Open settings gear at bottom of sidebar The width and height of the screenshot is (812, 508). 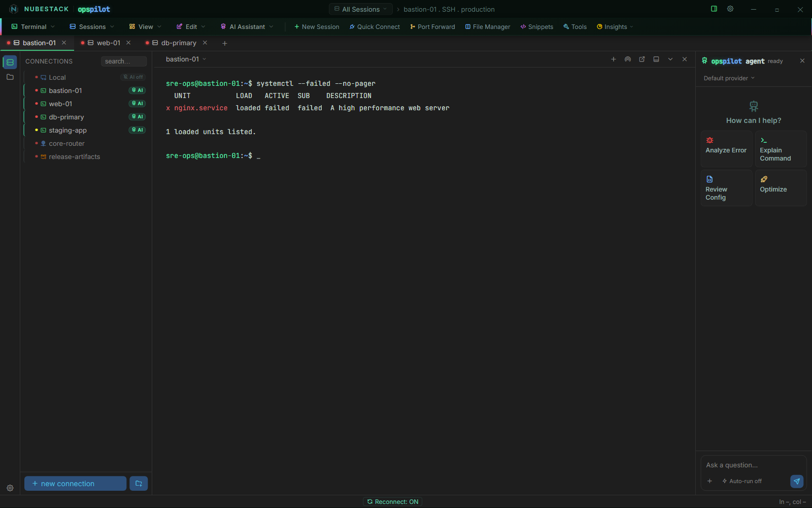click(x=10, y=488)
